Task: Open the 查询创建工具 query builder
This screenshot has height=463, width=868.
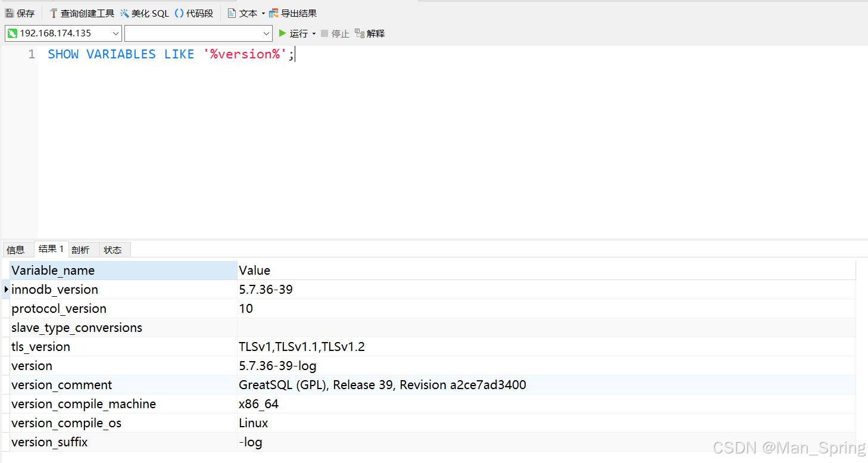Action: (81, 13)
